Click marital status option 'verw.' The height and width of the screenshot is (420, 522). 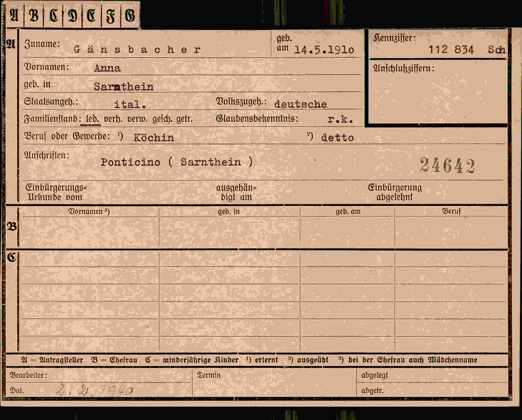click(137, 119)
